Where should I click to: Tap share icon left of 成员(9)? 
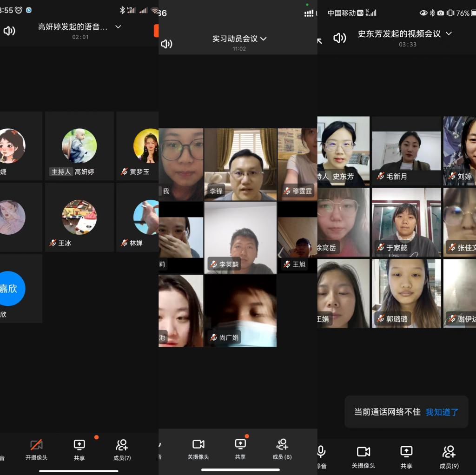pos(406,456)
